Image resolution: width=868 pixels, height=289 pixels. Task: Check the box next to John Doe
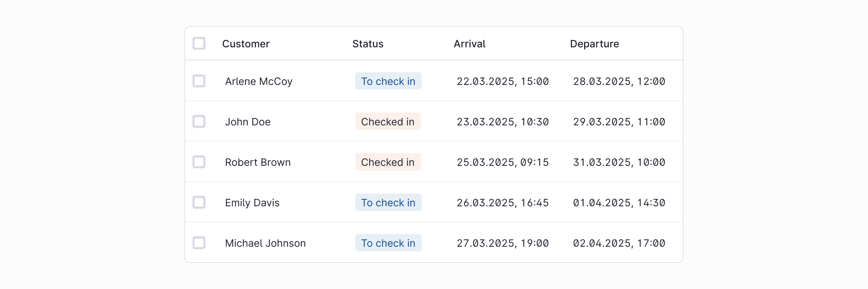[199, 121]
